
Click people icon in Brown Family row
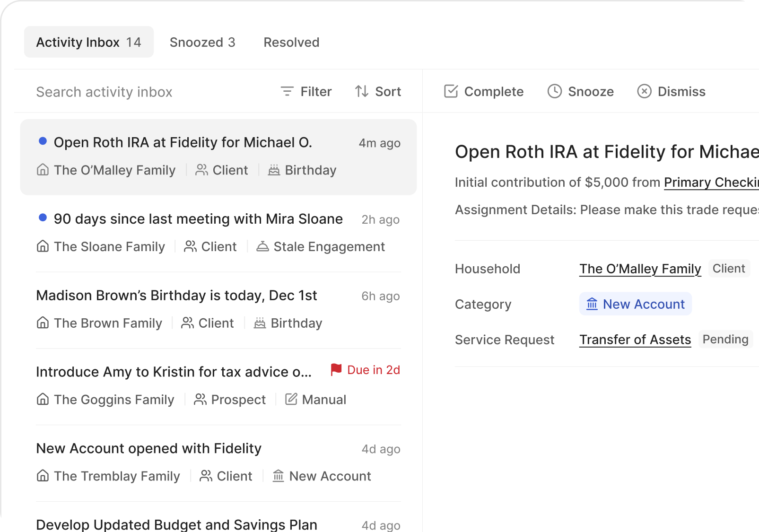[187, 323]
